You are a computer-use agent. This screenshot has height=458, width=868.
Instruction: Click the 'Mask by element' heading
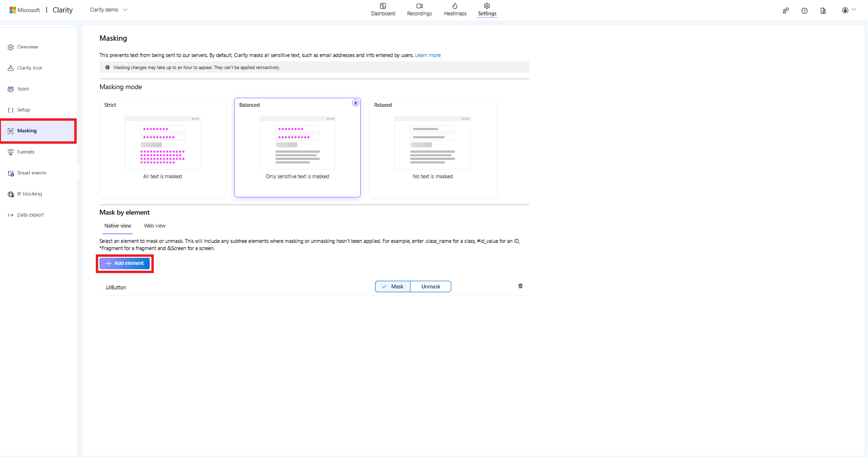[x=125, y=213]
